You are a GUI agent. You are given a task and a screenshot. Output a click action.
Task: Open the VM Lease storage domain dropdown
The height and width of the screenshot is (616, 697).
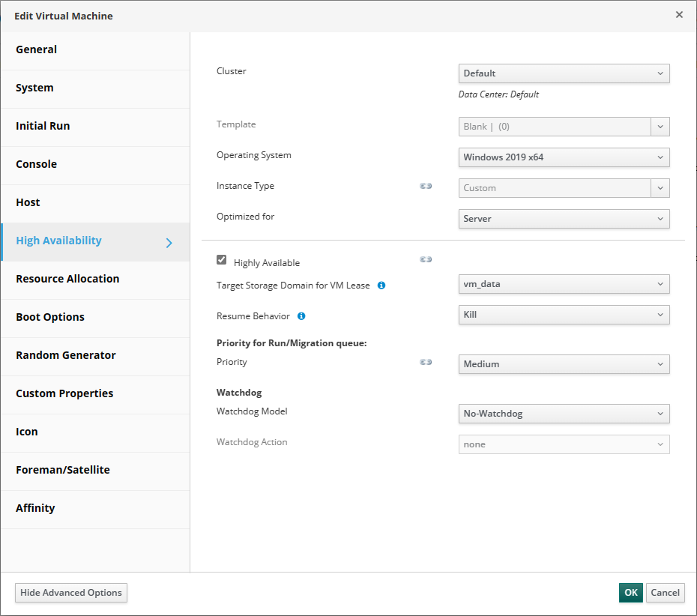(564, 284)
